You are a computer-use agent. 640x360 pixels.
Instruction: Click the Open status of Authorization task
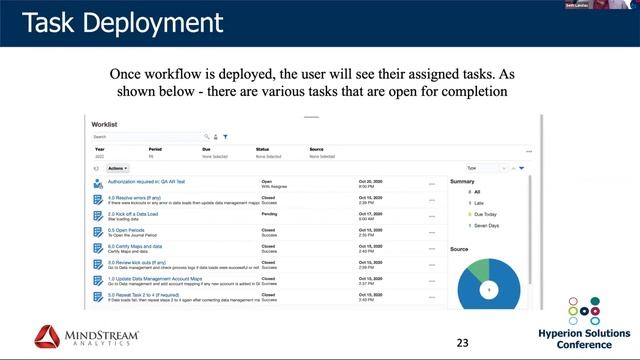pyautogui.click(x=267, y=181)
